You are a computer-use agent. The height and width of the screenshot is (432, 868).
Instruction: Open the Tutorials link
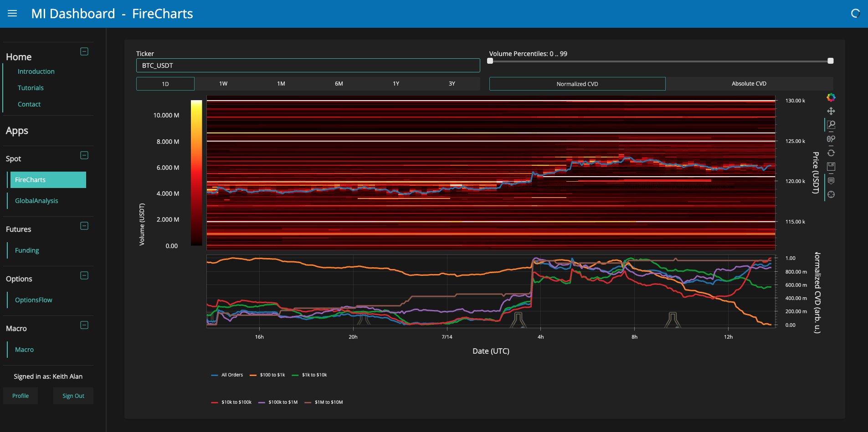tap(31, 88)
